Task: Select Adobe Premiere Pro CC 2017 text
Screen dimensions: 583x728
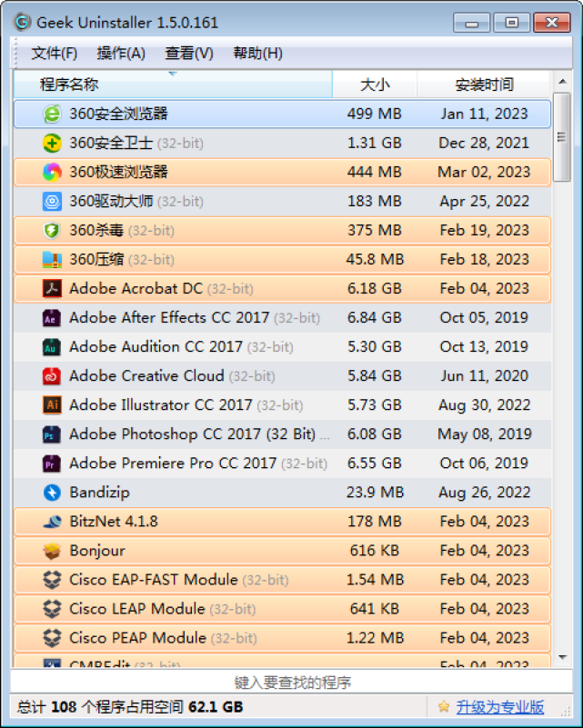Action: point(173,464)
